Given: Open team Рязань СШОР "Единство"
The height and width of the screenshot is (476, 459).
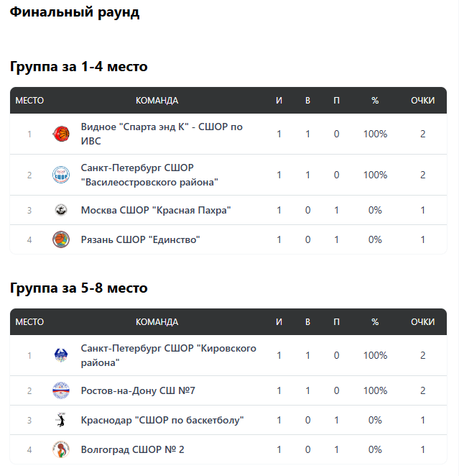Looking at the screenshot, I should pos(140,239).
